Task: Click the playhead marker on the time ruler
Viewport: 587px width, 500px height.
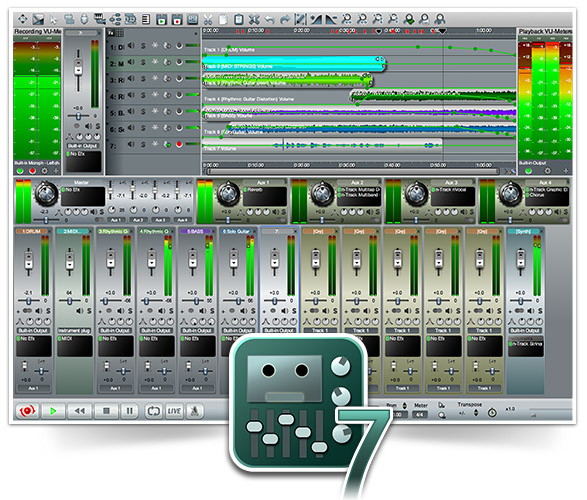Action: point(442,31)
